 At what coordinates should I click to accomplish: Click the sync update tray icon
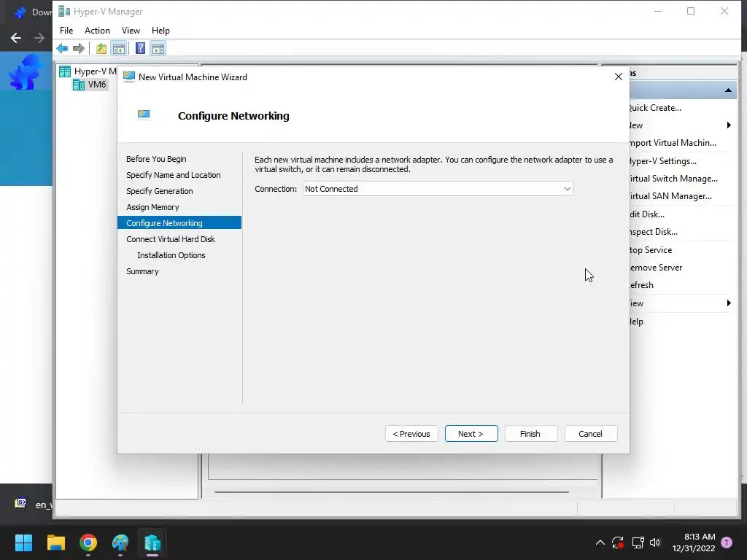[x=618, y=542]
